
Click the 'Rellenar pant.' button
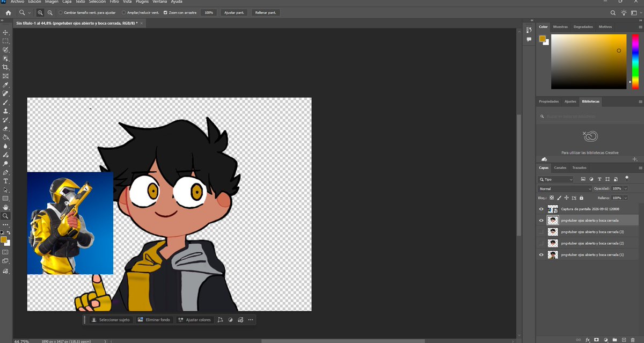coord(266,12)
